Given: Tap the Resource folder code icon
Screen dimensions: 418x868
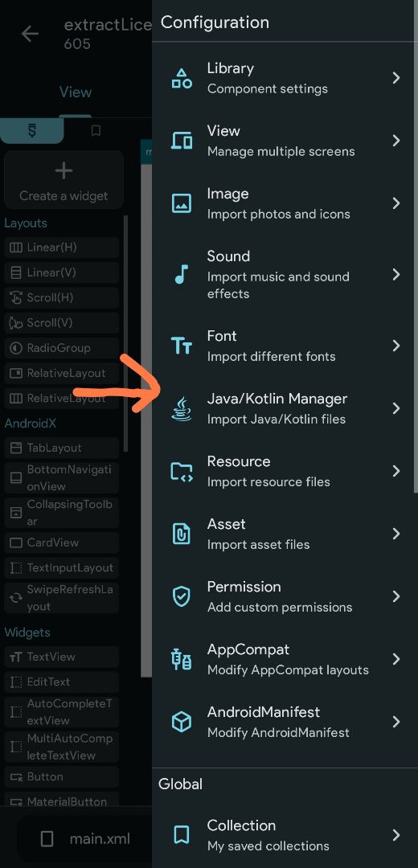Looking at the screenshot, I should point(182,471).
